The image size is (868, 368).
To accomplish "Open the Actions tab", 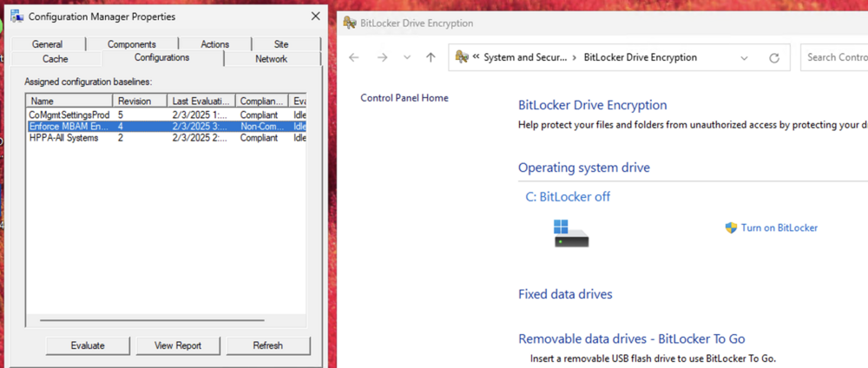I will (x=214, y=44).
